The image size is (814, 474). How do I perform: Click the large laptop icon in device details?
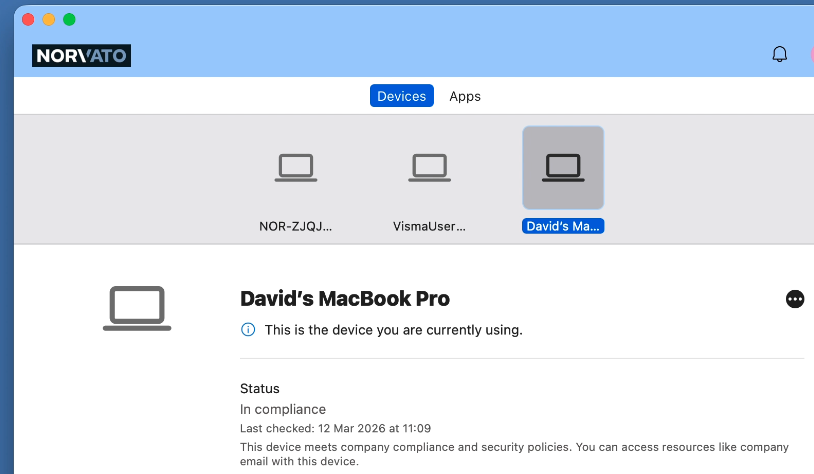pyautogui.click(x=137, y=308)
